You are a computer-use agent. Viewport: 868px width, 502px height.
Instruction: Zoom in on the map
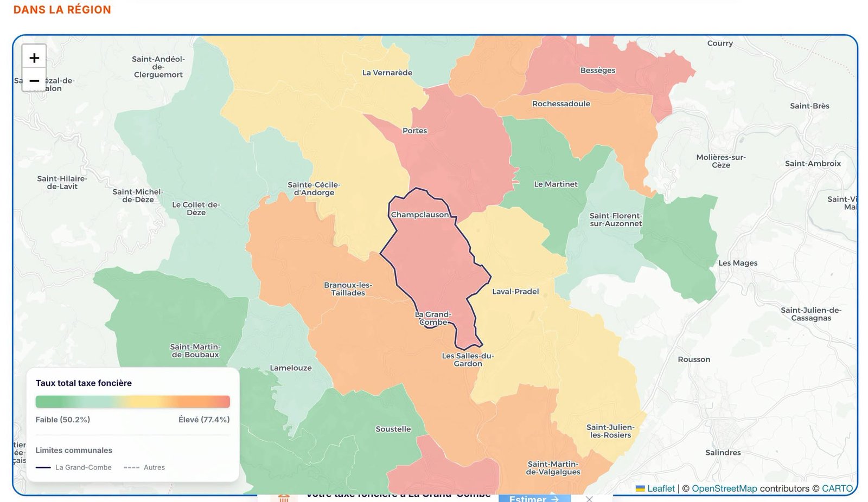pyautogui.click(x=34, y=57)
